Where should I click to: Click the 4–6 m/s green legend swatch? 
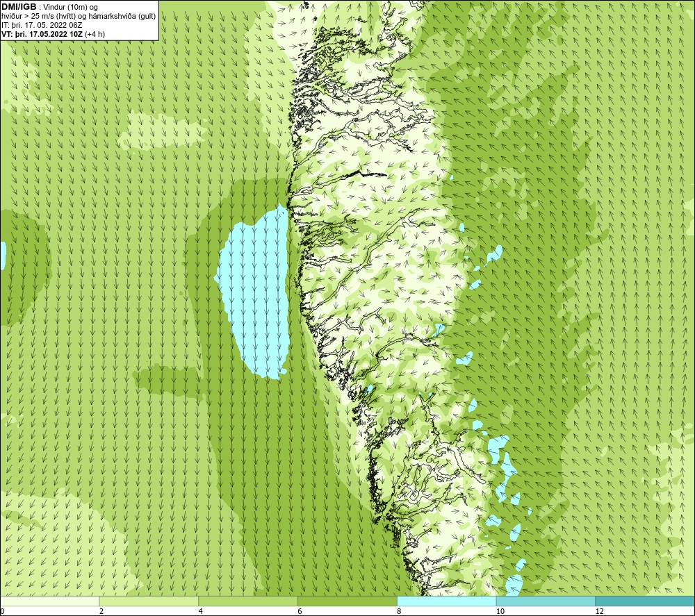click(248, 601)
